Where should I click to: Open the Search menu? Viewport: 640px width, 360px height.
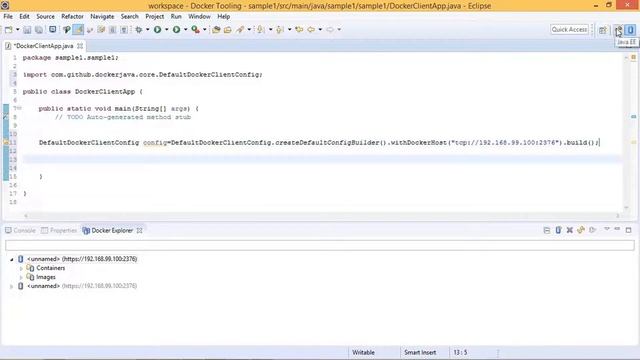(129, 16)
